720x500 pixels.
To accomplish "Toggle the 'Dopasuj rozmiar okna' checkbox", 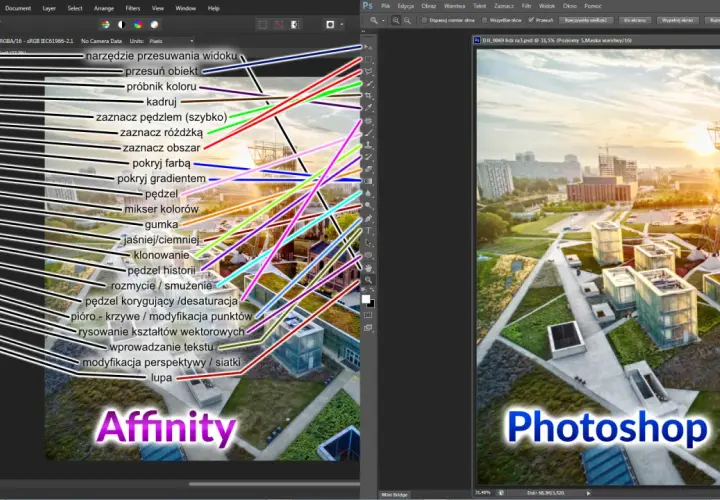I will pyautogui.click(x=424, y=20).
